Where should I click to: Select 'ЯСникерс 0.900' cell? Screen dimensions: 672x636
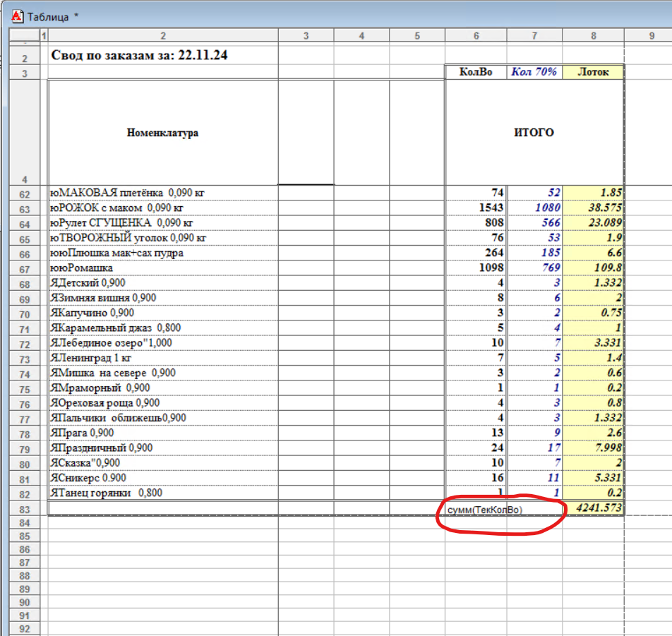coord(163,478)
